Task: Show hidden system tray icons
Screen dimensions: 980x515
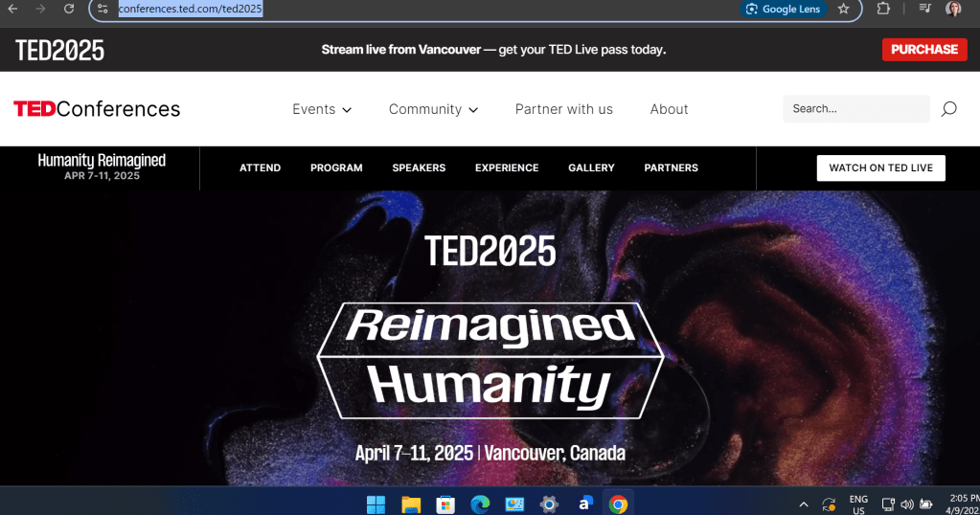Action: [x=804, y=504]
